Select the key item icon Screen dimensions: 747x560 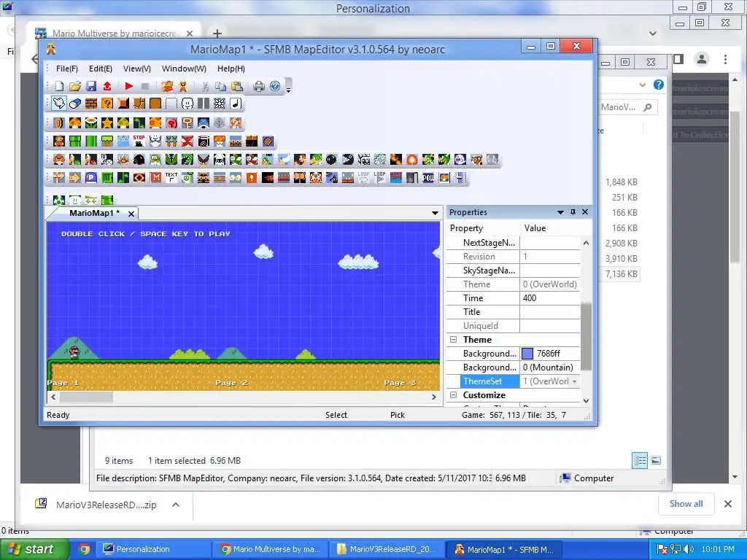[x=187, y=122]
